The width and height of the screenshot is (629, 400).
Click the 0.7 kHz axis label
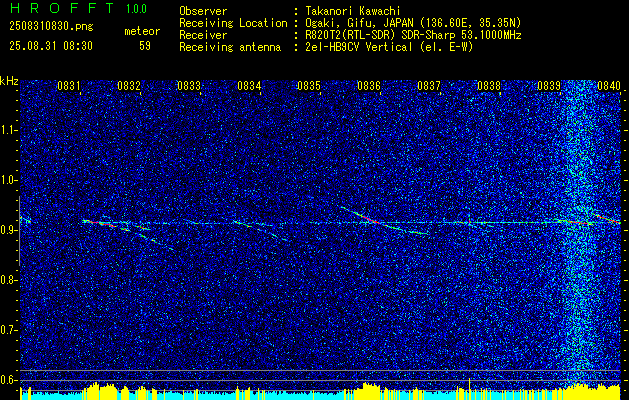pos(8,330)
